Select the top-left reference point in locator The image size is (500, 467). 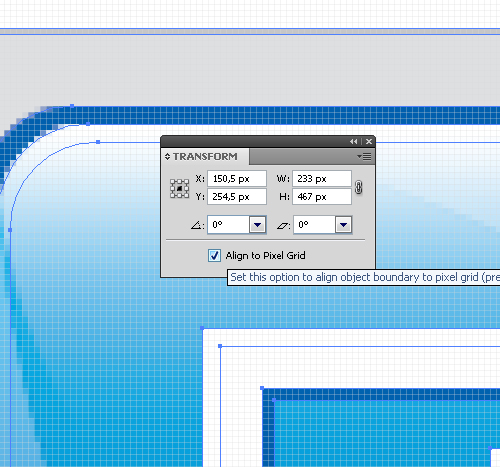(173, 182)
